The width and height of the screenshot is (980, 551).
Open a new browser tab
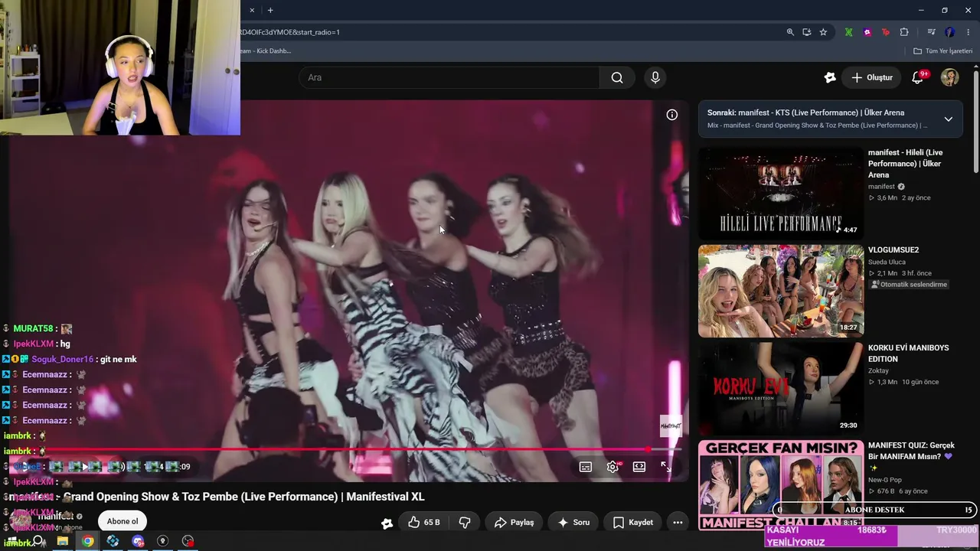click(270, 10)
